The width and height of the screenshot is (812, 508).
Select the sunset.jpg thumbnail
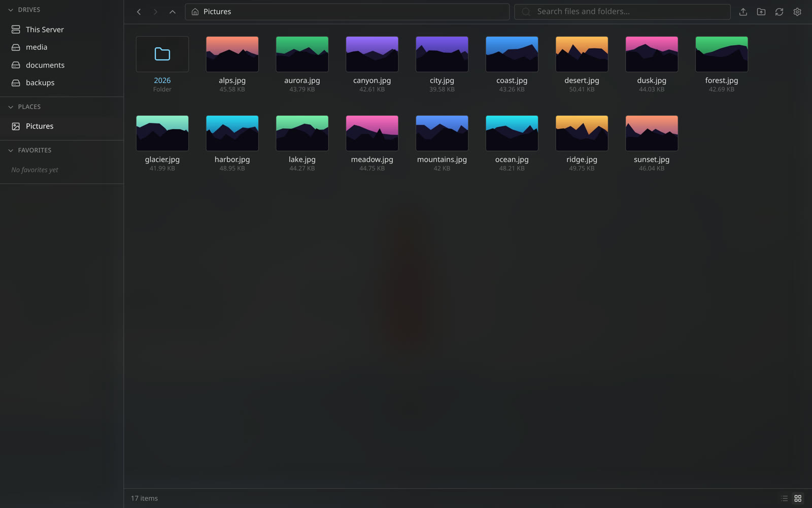tap(652, 133)
